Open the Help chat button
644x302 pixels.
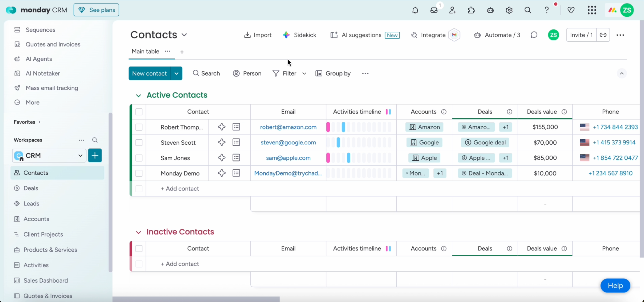coord(615,286)
